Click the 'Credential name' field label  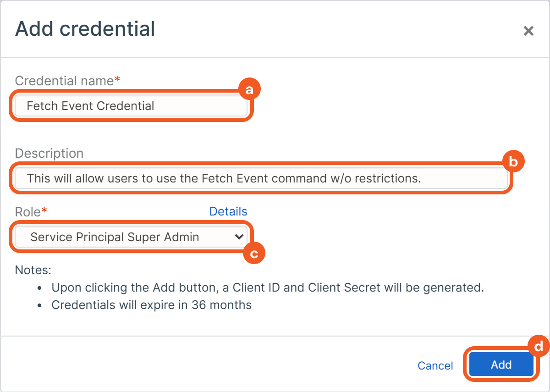tap(64, 81)
